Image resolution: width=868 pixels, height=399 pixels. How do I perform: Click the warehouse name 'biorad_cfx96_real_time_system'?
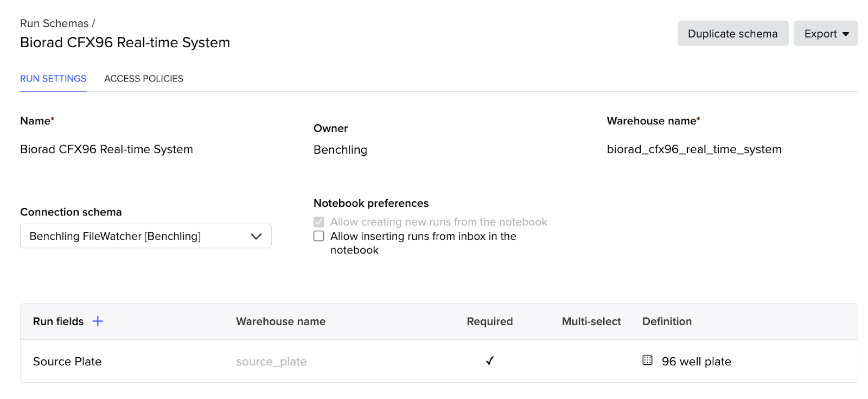[x=694, y=149]
